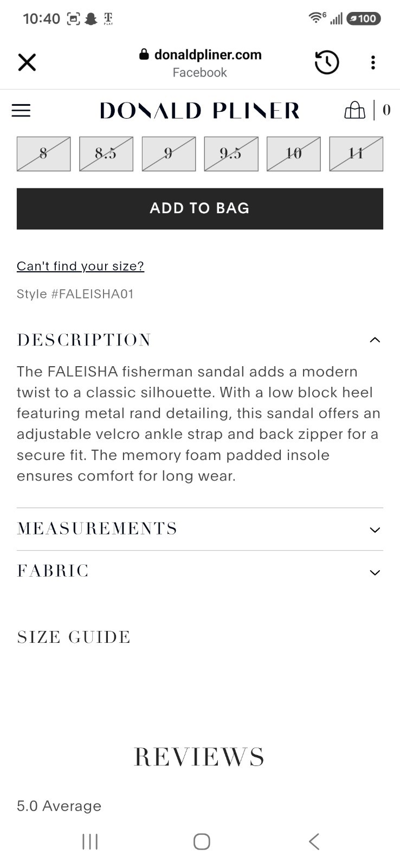Open the hamburger navigation menu
Viewport: 400px width, 868px height.
click(21, 111)
